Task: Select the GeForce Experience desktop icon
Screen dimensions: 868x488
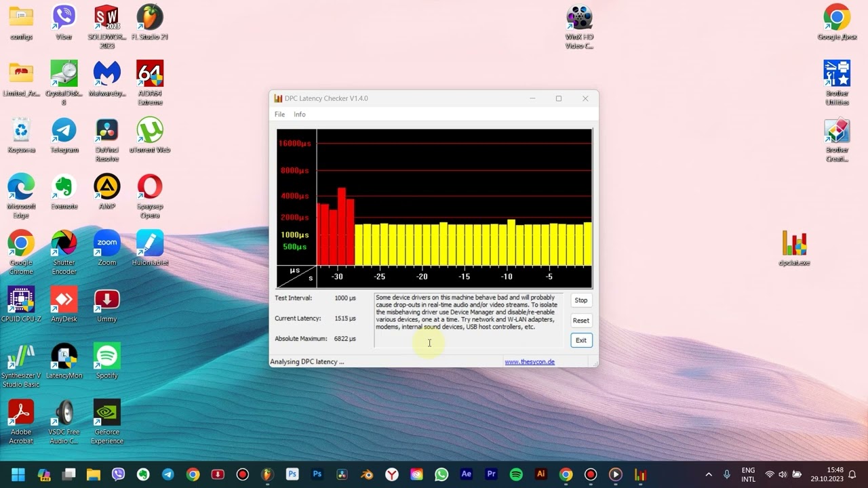Action: 107,422
